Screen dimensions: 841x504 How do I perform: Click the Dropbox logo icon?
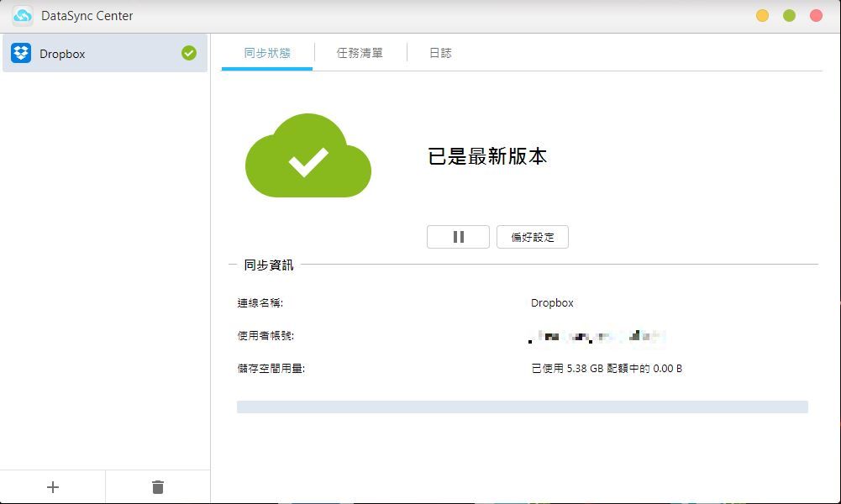pos(21,53)
